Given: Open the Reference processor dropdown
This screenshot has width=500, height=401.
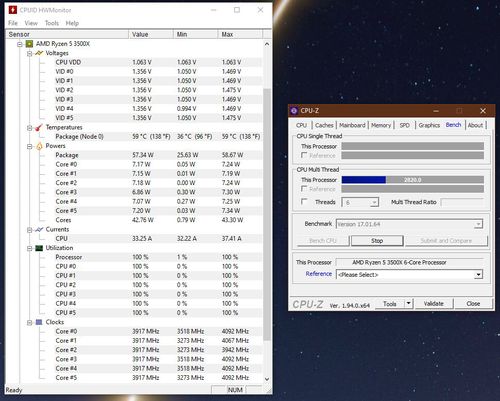Looking at the screenshot, I should coord(478,275).
